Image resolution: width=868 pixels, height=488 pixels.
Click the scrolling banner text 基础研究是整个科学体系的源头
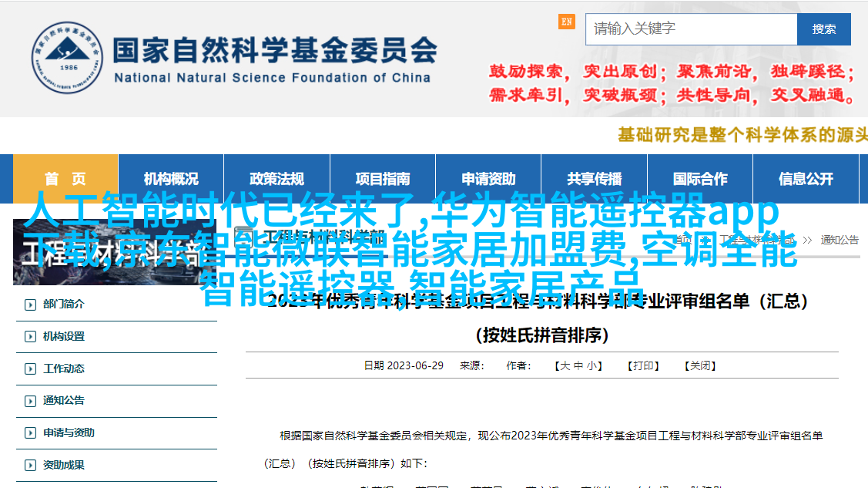tap(742, 135)
